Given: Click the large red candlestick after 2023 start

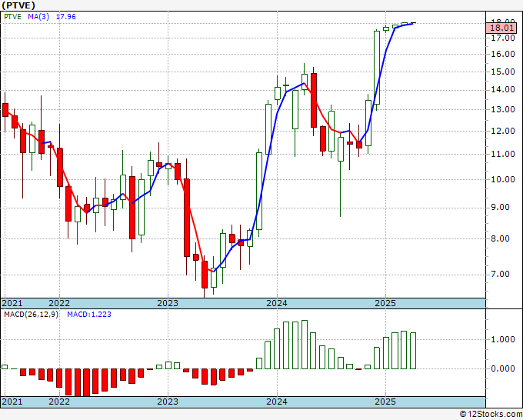Looking at the screenshot, I should [x=187, y=218].
